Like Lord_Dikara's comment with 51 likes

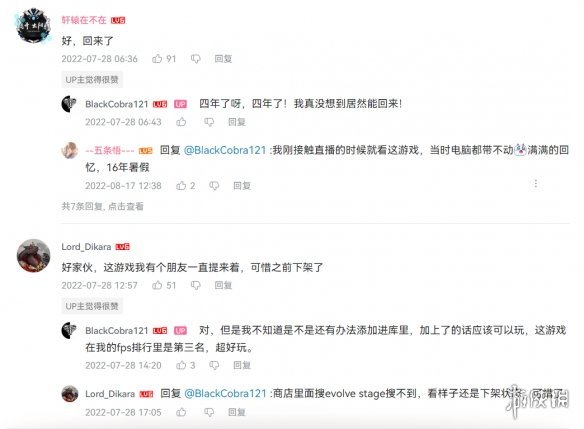pos(157,285)
